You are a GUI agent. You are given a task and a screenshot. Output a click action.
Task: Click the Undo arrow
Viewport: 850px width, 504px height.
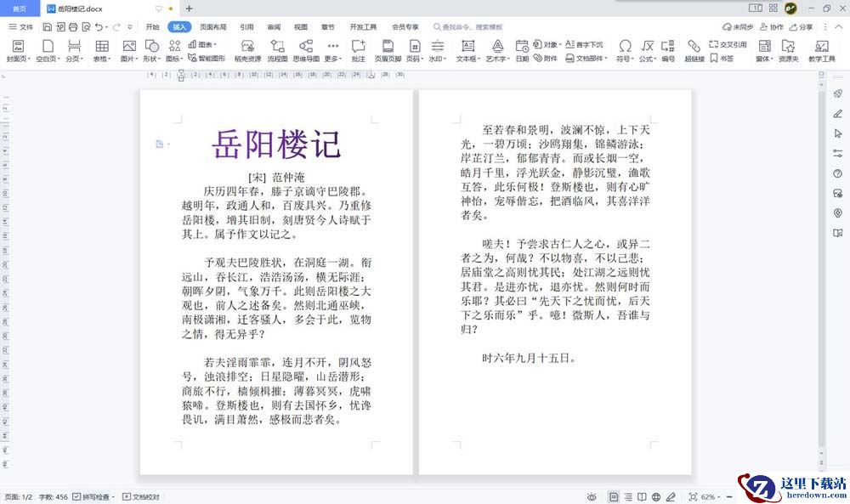point(99,26)
